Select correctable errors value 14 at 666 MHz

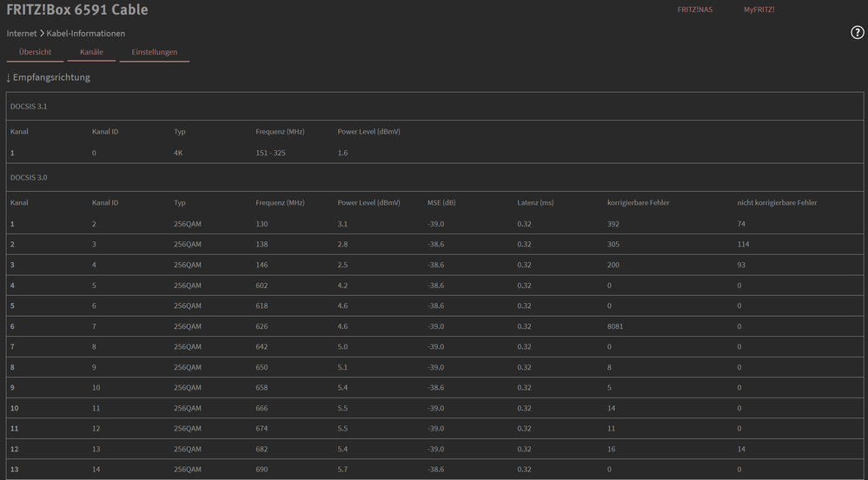click(611, 408)
